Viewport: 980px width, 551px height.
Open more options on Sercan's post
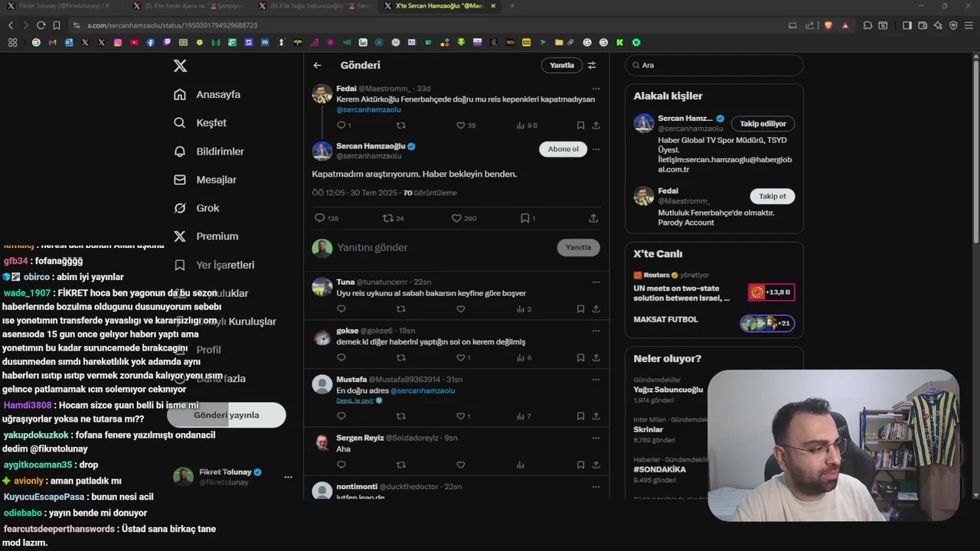click(x=596, y=149)
